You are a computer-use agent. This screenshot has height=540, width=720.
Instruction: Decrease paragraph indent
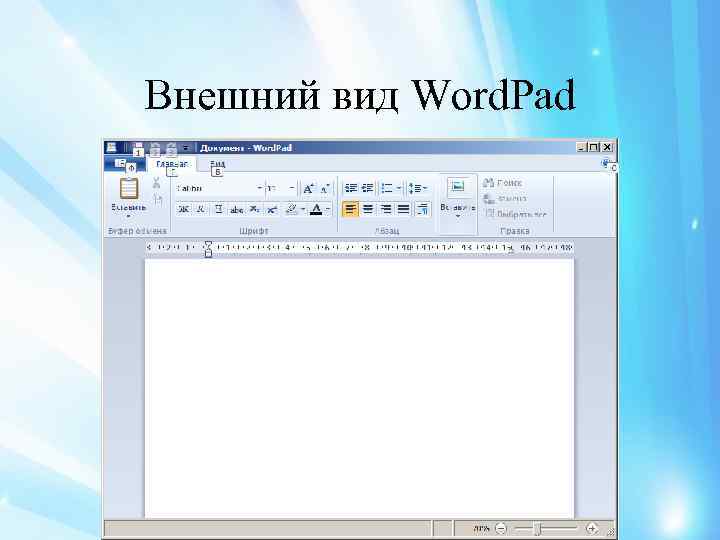(x=351, y=188)
